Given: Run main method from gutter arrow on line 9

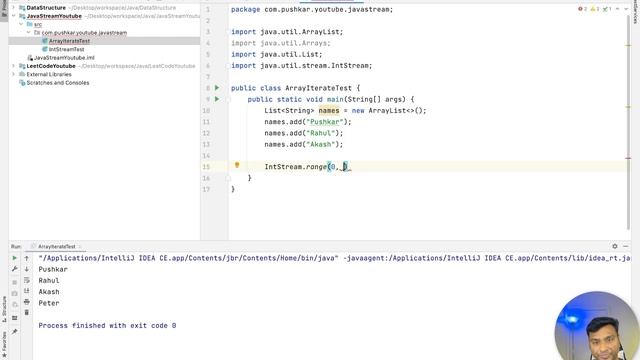Looking at the screenshot, I should (x=217, y=99).
